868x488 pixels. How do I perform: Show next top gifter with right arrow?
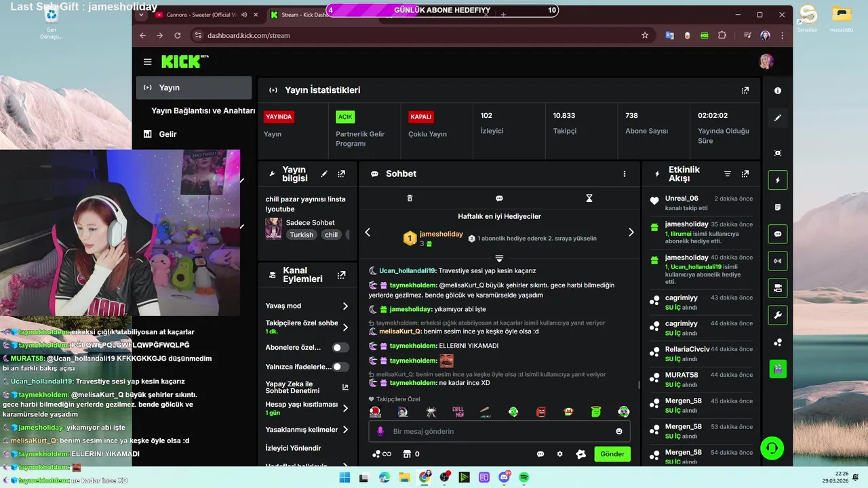click(631, 232)
